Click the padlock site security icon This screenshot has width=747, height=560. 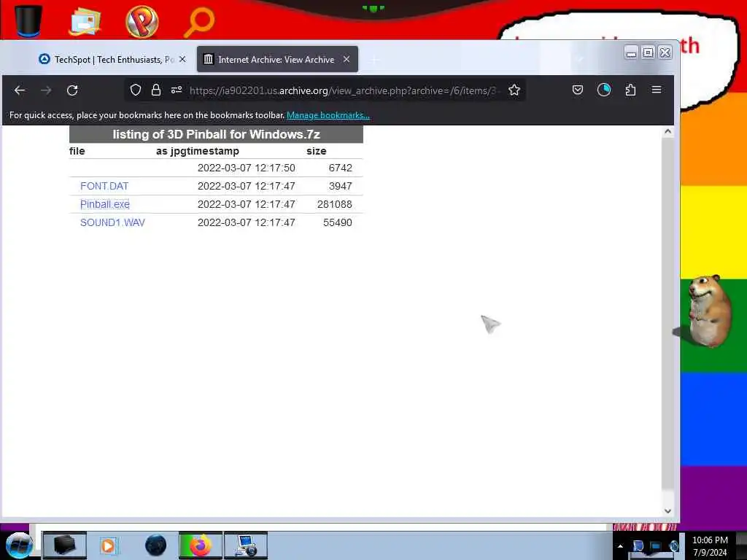point(156,90)
